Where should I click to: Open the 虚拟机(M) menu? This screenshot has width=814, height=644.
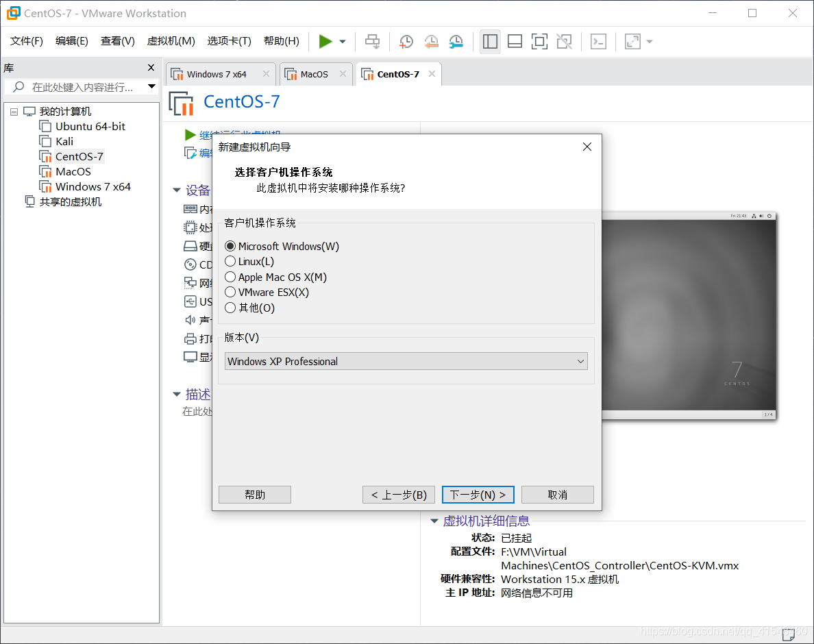171,41
